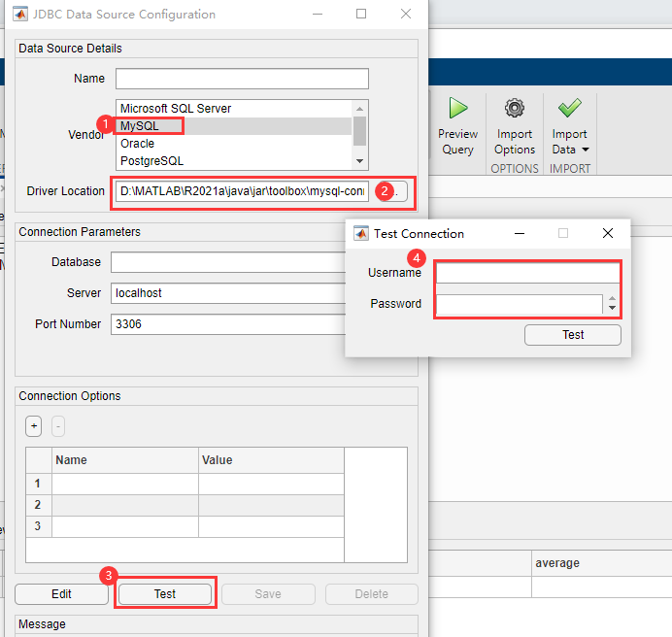Select PostgreSQL in the vendor list
Viewport: 672px width, 637px height.
[x=234, y=161]
